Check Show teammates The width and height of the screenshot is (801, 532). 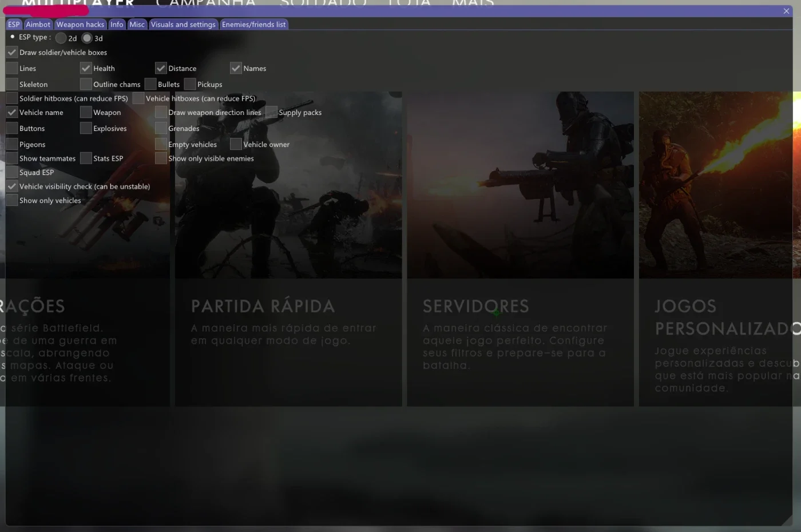click(x=12, y=158)
